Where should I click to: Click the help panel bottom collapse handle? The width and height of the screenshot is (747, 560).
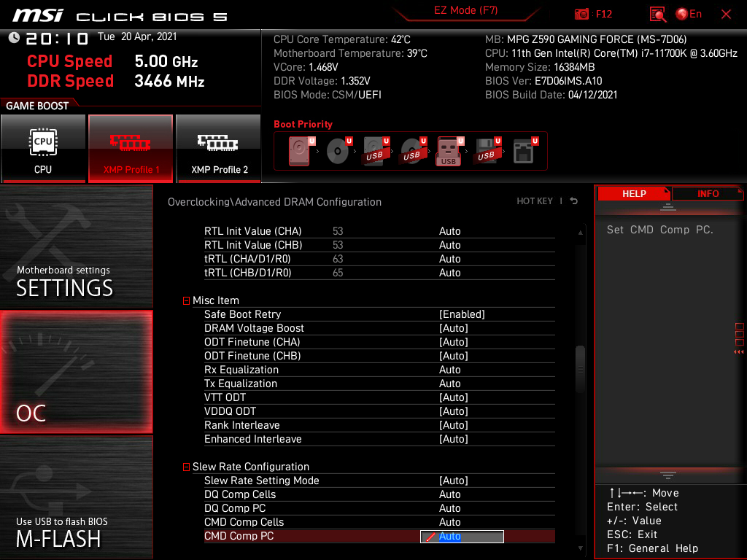click(668, 475)
